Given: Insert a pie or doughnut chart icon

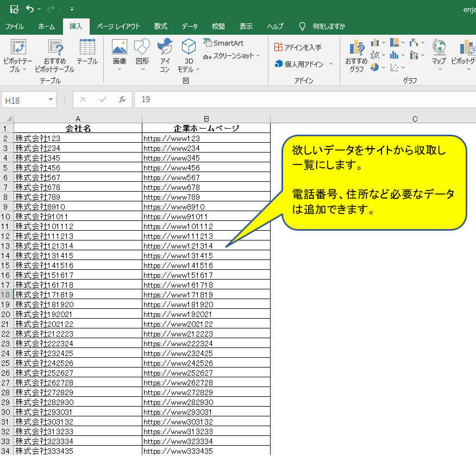Looking at the screenshot, I should click(x=375, y=67).
